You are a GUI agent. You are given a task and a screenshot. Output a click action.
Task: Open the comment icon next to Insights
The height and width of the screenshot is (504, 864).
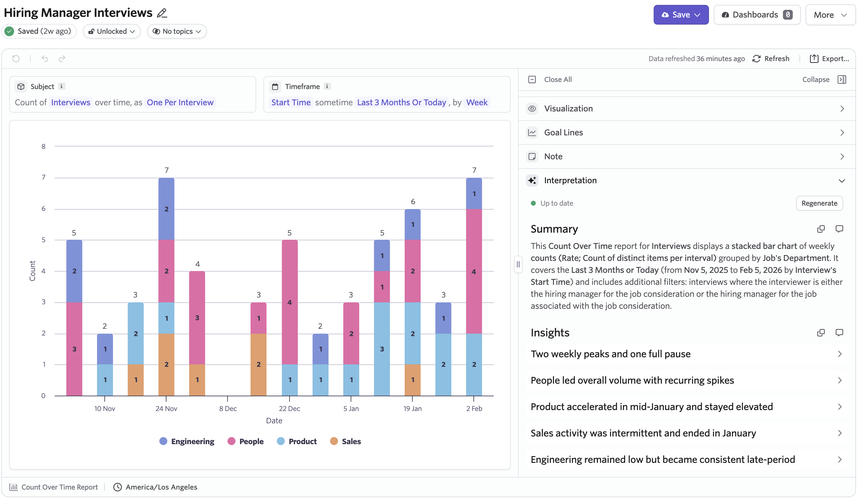839,332
